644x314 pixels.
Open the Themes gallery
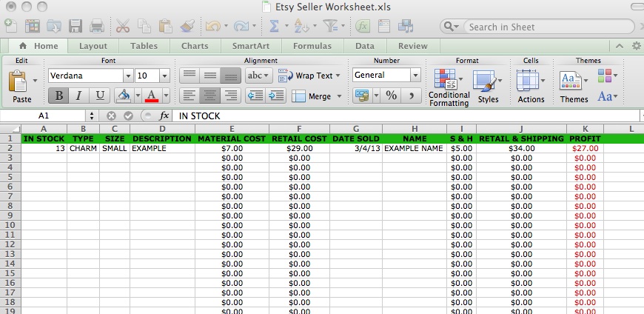click(x=574, y=87)
